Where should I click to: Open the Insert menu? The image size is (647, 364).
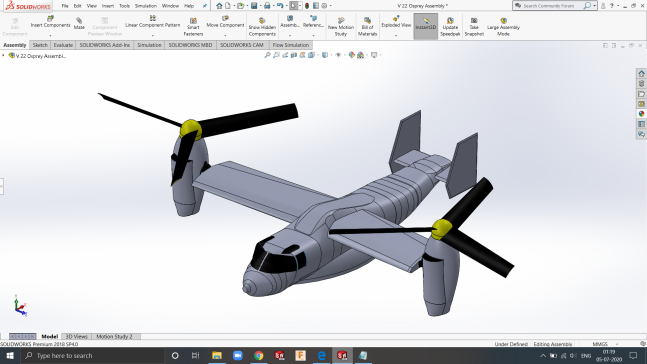108,6
